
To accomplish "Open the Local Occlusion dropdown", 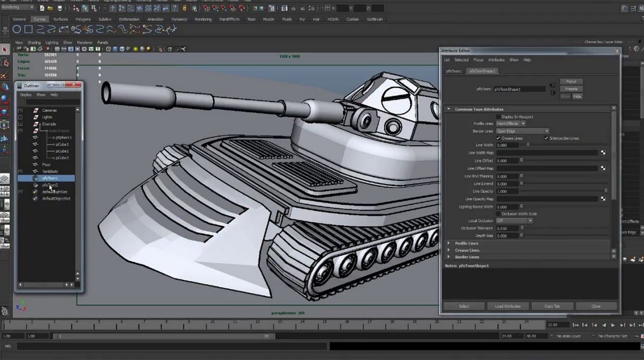I will click(x=514, y=221).
